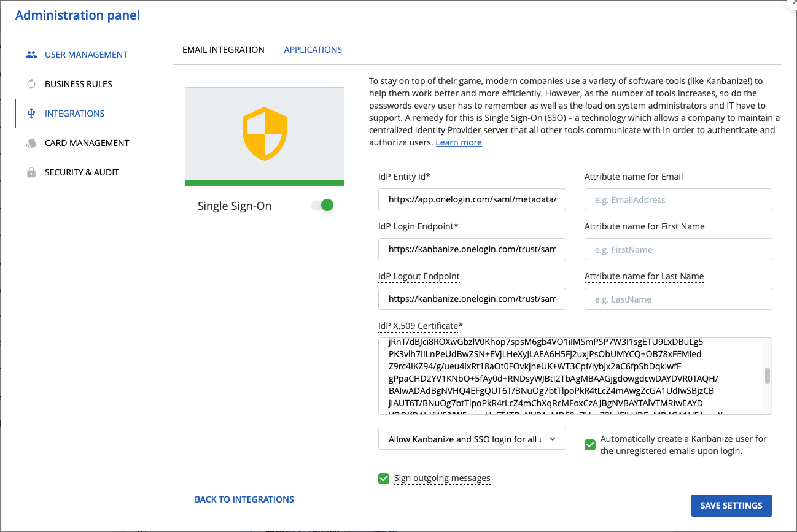Screen dimensions: 797x532
Task: Select the Security & Audit lock icon
Action: (x=31, y=172)
